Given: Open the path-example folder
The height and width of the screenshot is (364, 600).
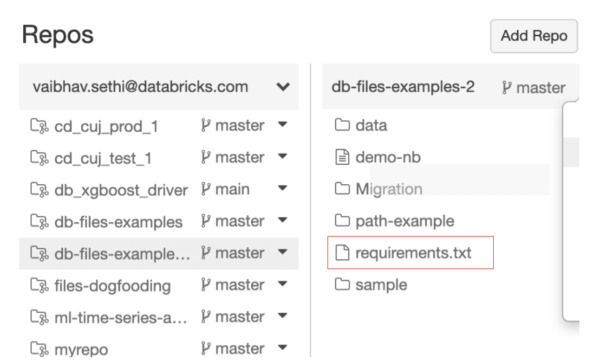Looking at the screenshot, I should click(x=404, y=221).
